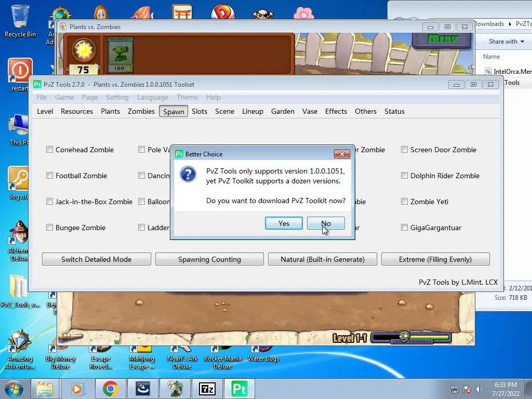Open the Setting menu in PvZ Tools
The height and width of the screenshot is (399, 532).
pyautogui.click(x=117, y=97)
